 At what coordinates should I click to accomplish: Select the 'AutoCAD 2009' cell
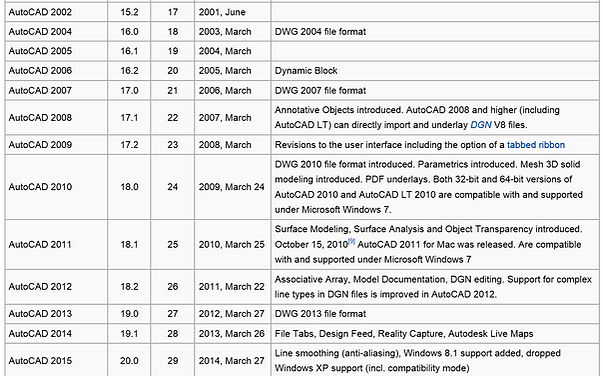point(56,145)
